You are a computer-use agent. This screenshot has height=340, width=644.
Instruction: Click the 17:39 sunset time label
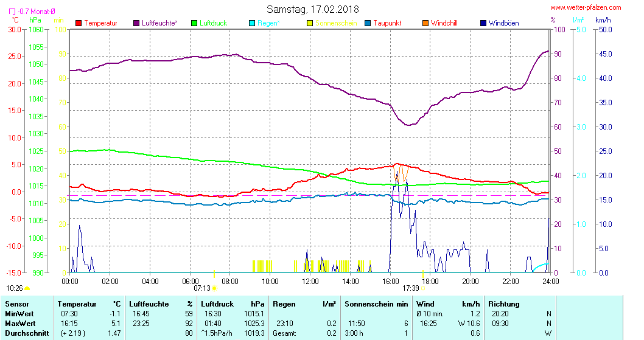point(411,288)
